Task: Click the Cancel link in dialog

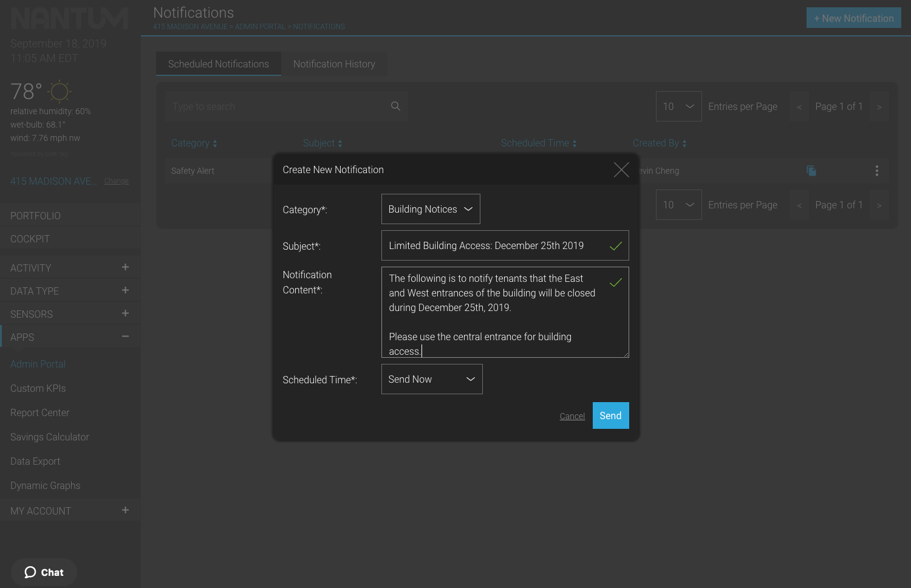Action: [x=572, y=416]
